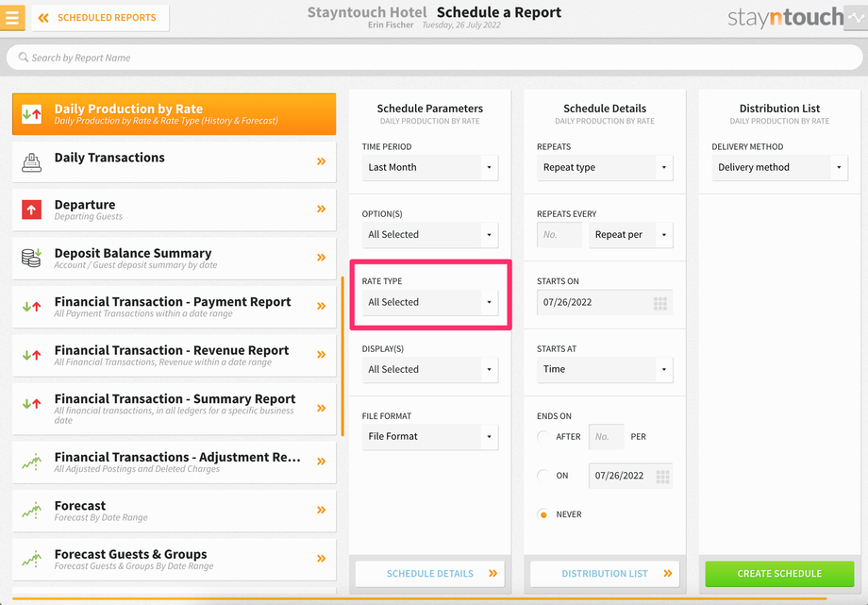
Task: Click the green Create Schedule button
Action: point(779,574)
